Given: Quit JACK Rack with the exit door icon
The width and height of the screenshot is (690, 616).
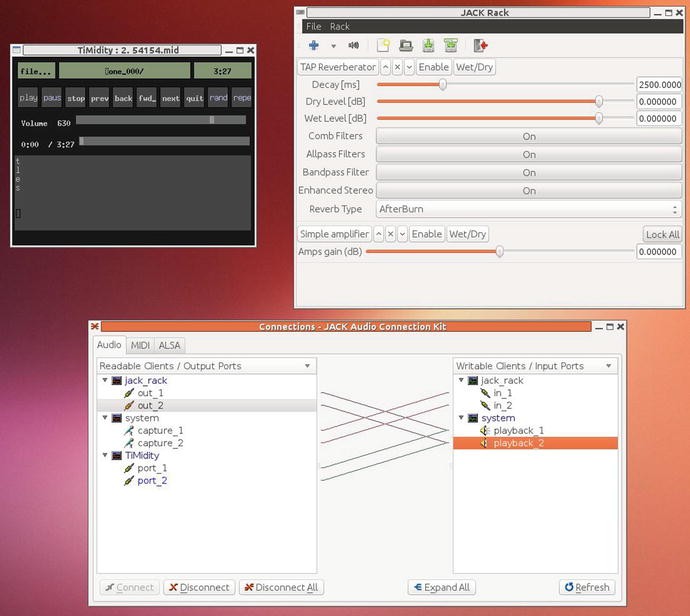Looking at the screenshot, I should click(x=480, y=45).
